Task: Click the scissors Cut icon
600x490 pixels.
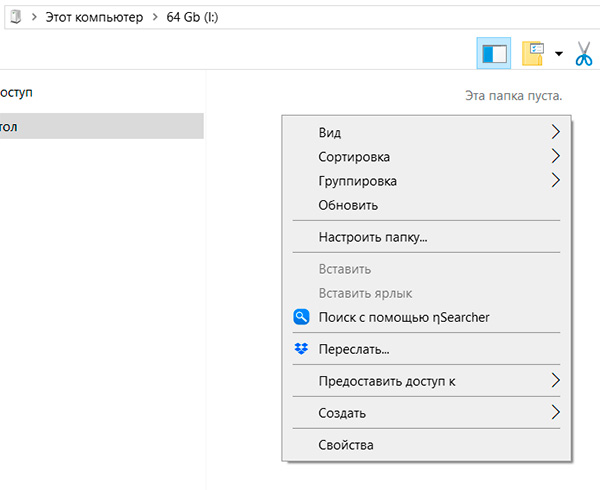Action: coord(584,54)
